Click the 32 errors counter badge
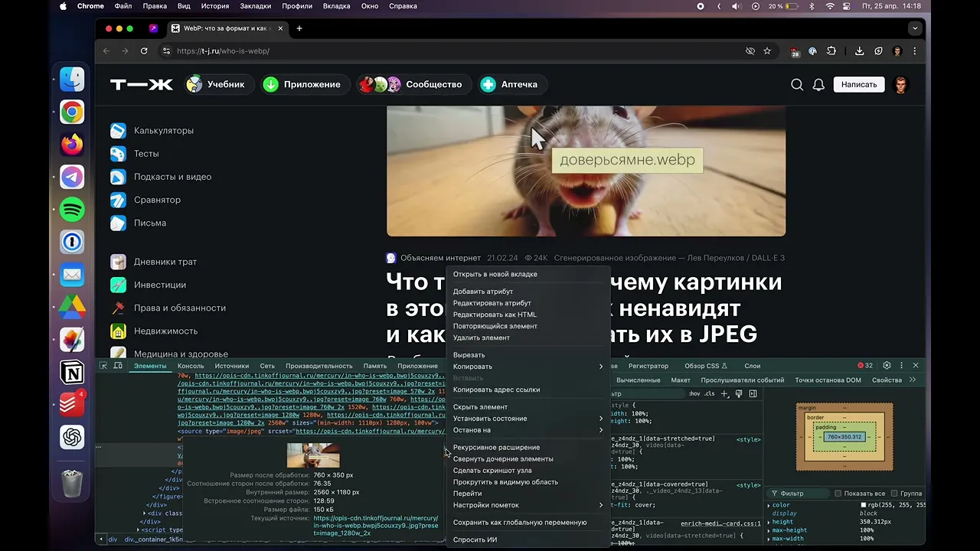Image resolution: width=980 pixels, height=551 pixels. coord(865,366)
